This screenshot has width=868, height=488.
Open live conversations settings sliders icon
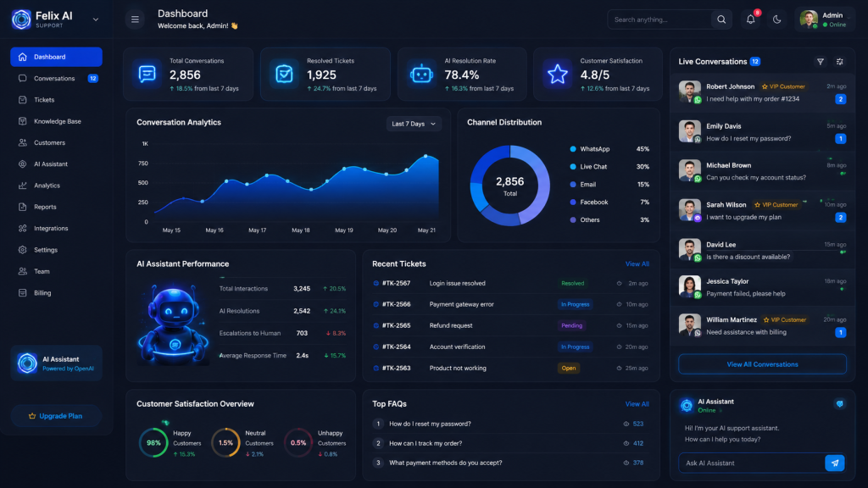[840, 62]
